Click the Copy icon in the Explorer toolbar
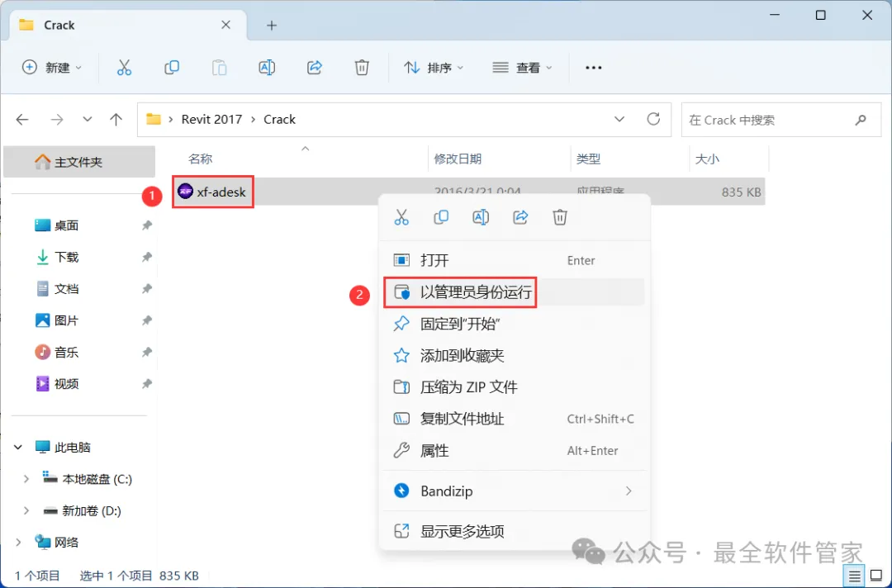Viewport: 892px width, 588px height. pos(171,68)
